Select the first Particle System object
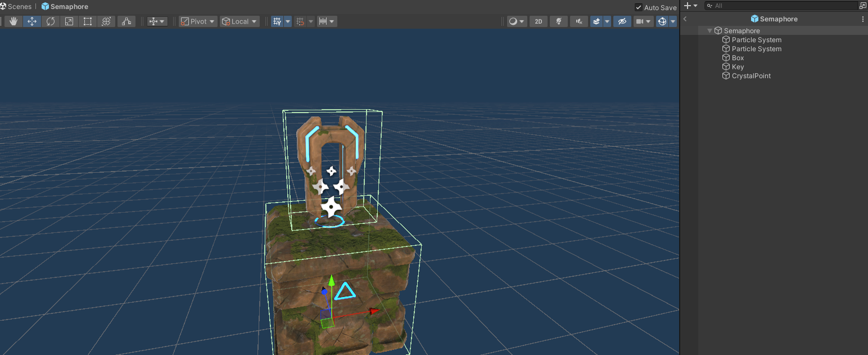The image size is (868, 355). 757,40
